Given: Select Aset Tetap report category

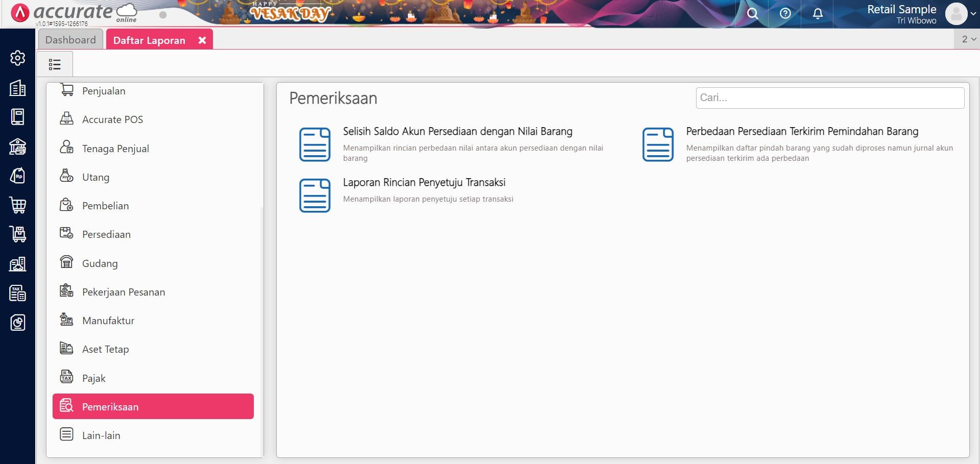Looking at the screenshot, I should pos(105,349).
